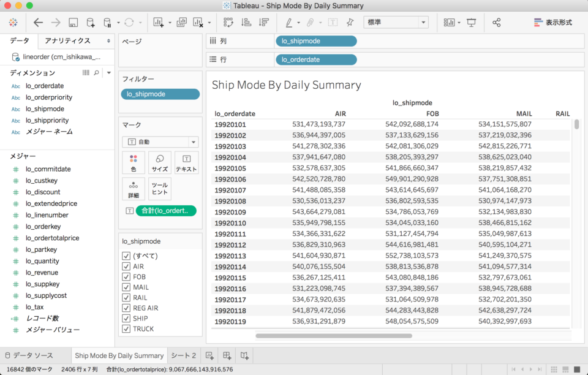The height and width of the screenshot is (375, 588).
Task: Open presentation mode
Action: tap(470, 22)
